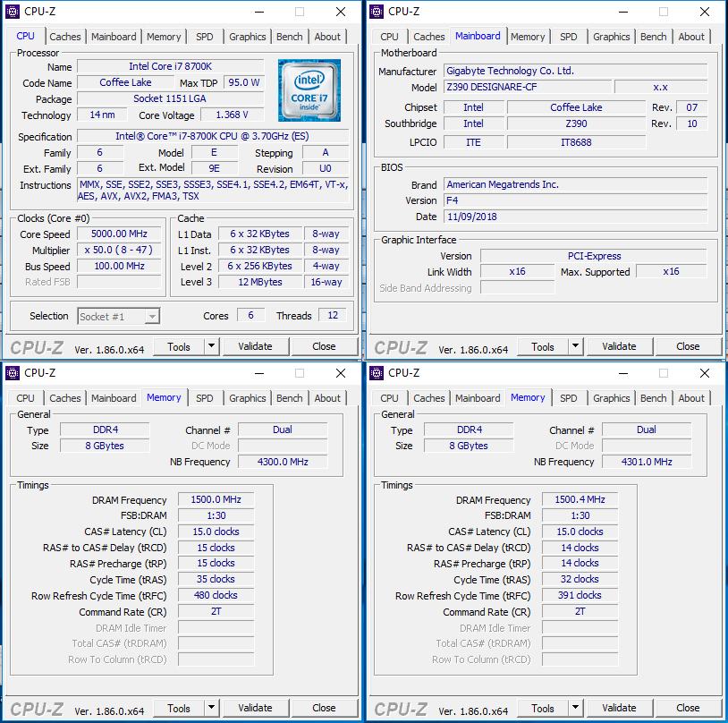Viewport: 728px width, 723px height.
Task: Click the manufacturer 'Gigabyte Technology Co. Ltd.'
Action: click(x=576, y=71)
